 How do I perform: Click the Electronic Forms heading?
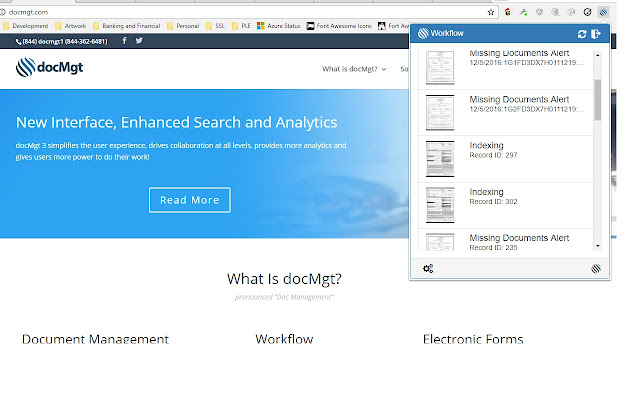(x=473, y=339)
